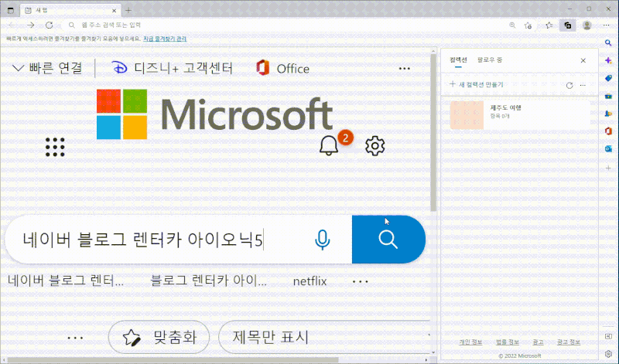
Task: Open sidebar Search magnifier icon
Action: pyautogui.click(x=608, y=43)
